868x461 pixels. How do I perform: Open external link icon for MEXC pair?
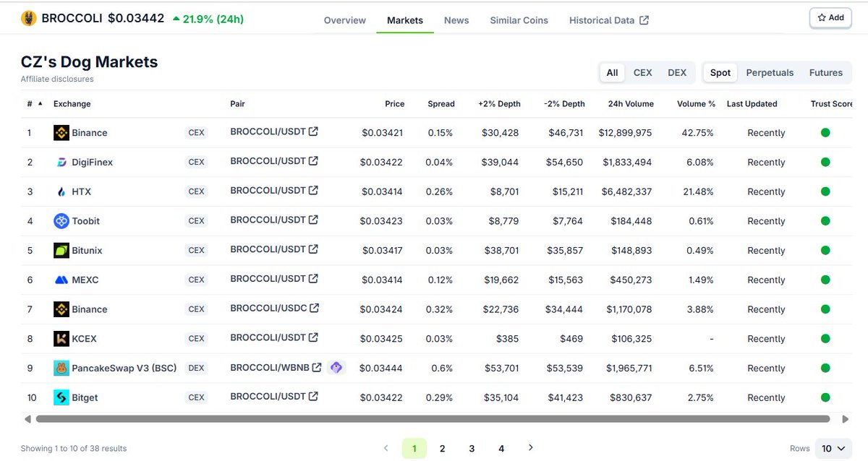[313, 278]
